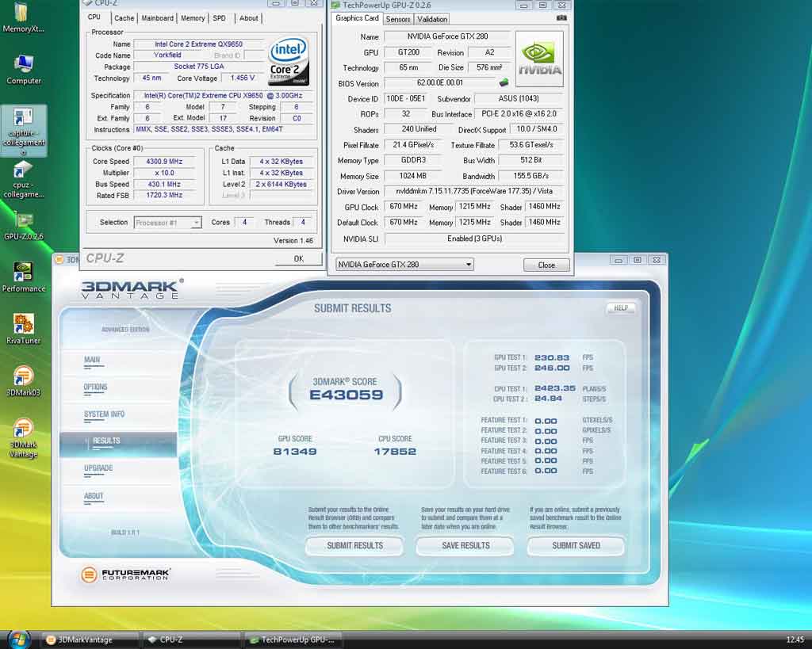The image size is (812, 649).
Task: Switch to the Memory tab in CPU-Z
Action: coord(193,18)
